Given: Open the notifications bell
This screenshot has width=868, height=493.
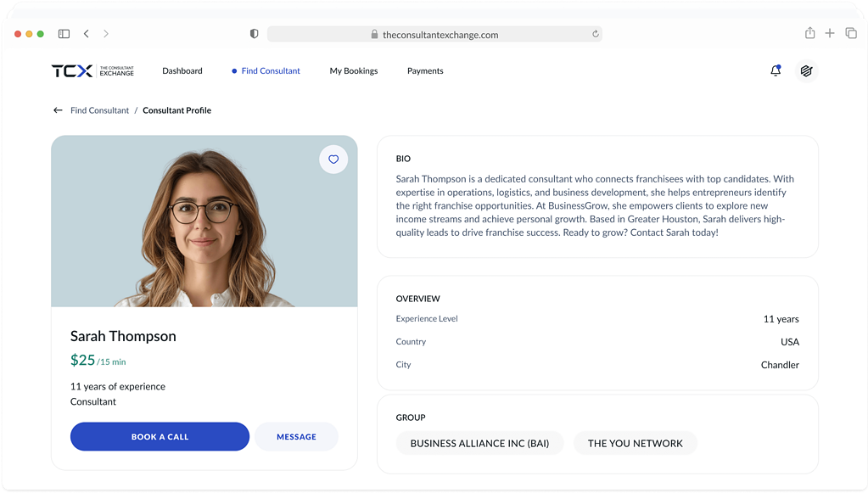Looking at the screenshot, I should tap(776, 70).
